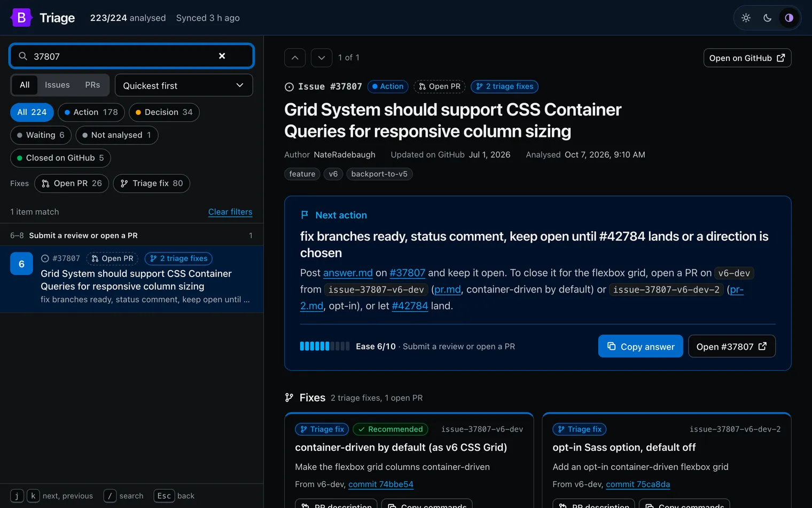Click the purple Bootstrap logo icon

pos(21,18)
